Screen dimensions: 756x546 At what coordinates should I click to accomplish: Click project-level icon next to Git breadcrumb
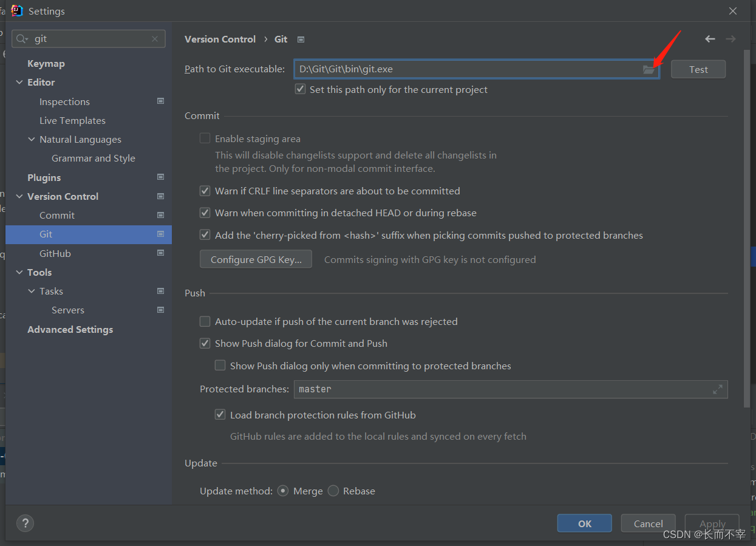tap(301, 39)
